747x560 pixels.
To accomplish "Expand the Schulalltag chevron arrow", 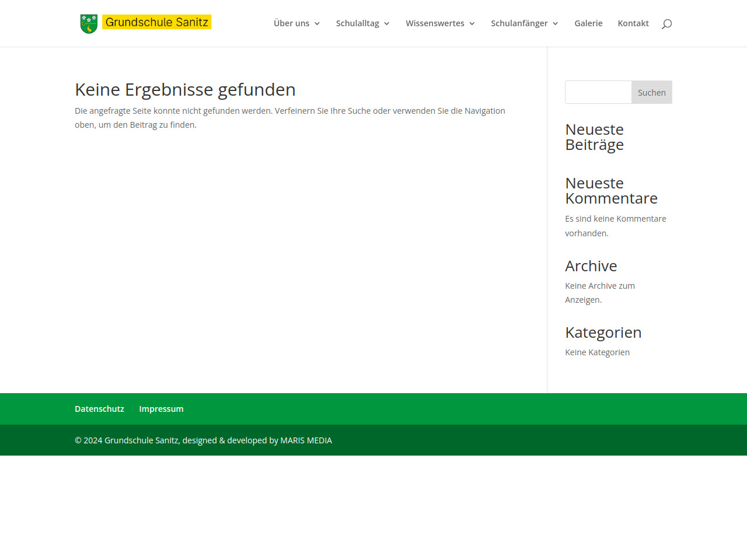I will [x=387, y=24].
